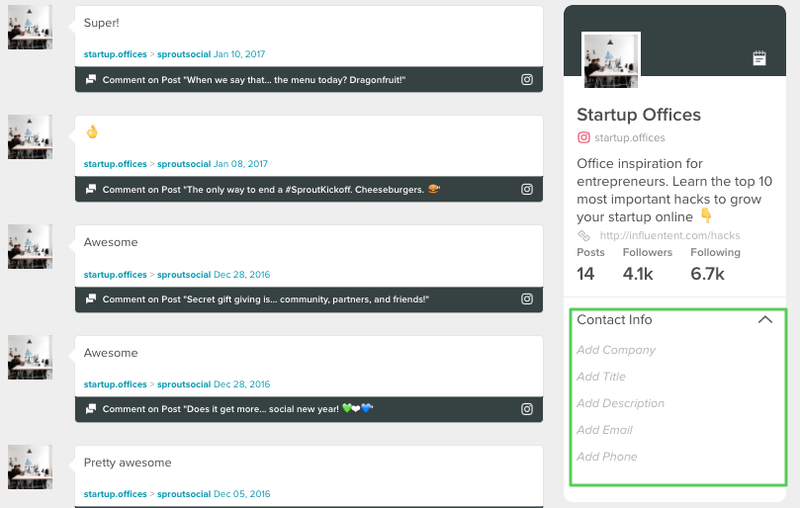Image resolution: width=800 pixels, height=508 pixels.
Task: Click Instagram icon on social new year bar
Action: pyautogui.click(x=527, y=409)
